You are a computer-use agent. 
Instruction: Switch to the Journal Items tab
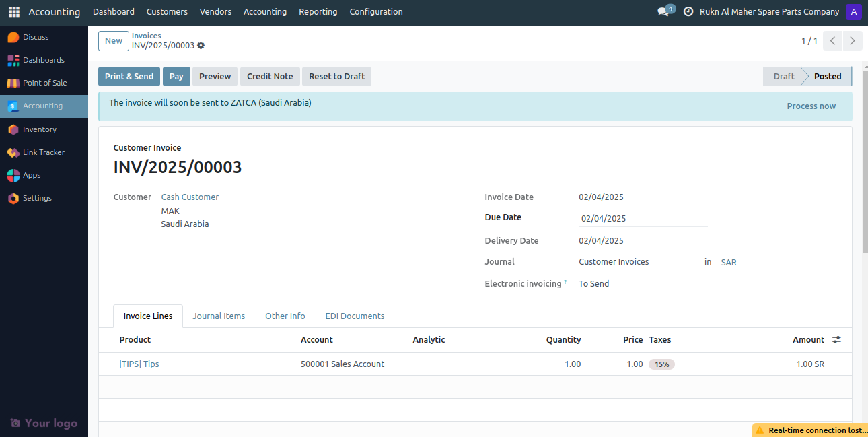(219, 316)
